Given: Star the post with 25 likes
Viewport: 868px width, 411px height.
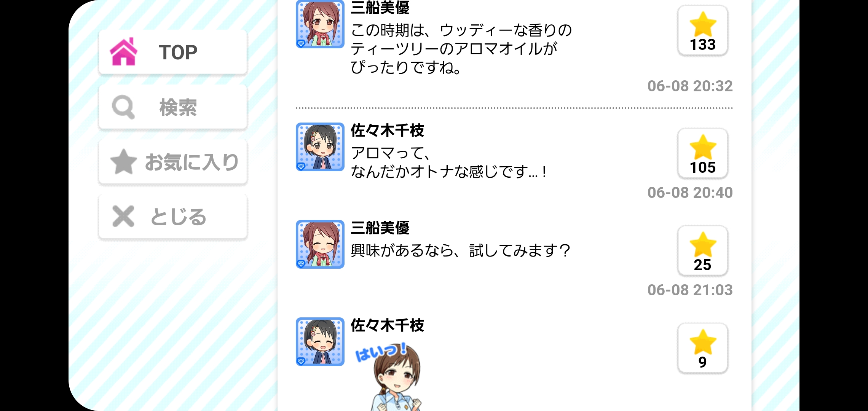Looking at the screenshot, I should coord(703,251).
